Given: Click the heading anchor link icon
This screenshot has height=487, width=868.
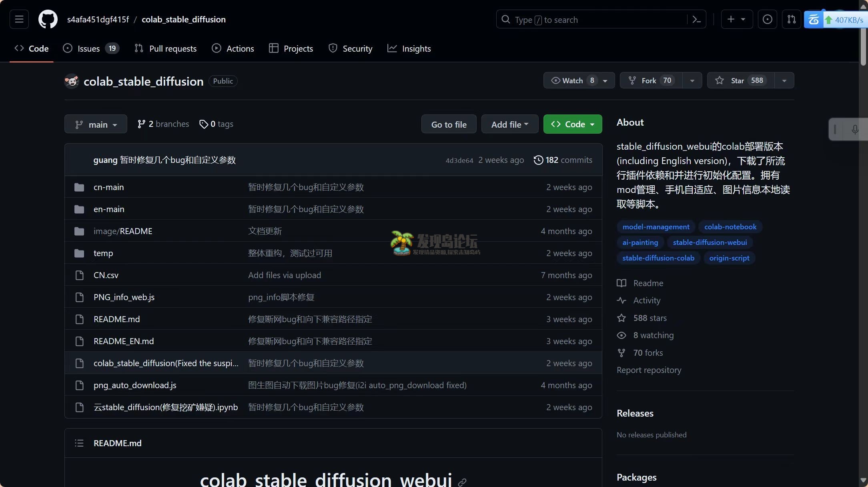Looking at the screenshot, I should [462, 482].
